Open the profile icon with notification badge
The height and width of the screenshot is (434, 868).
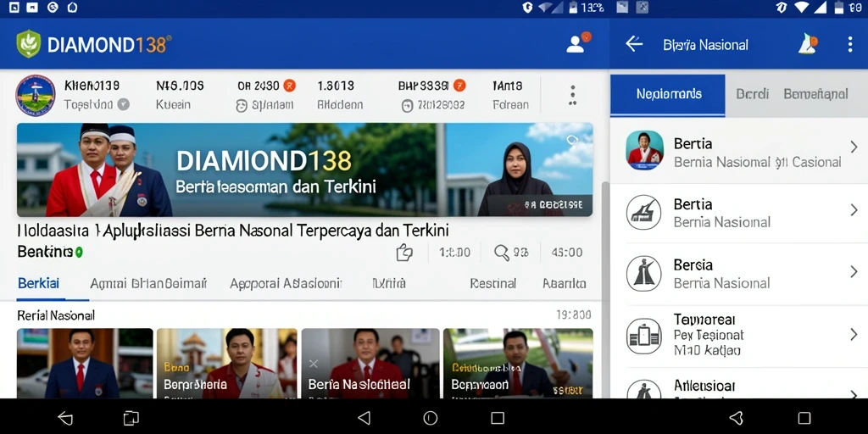pyautogui.click(x=578, y=43)
